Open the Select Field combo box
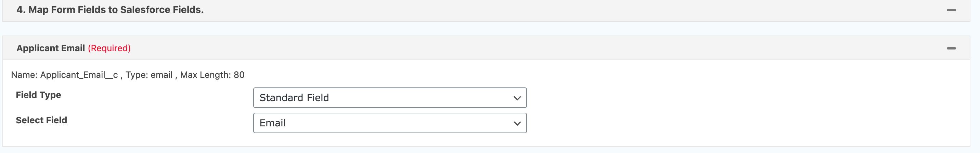 click(389, 123)
